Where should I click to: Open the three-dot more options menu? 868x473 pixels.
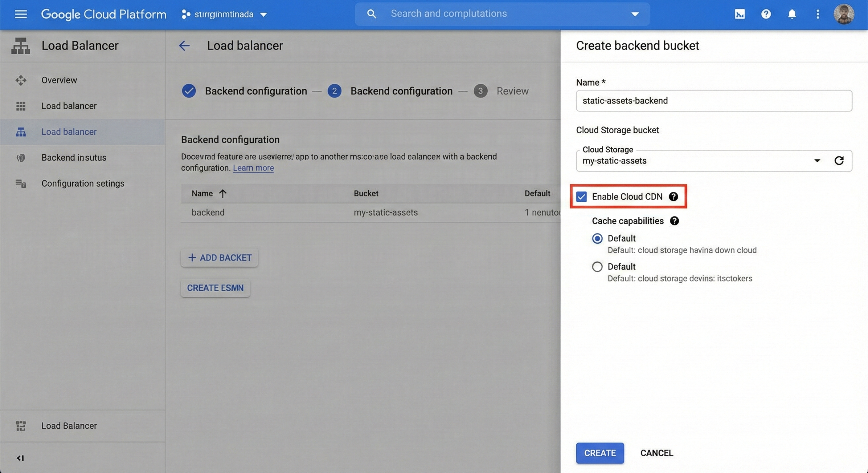point(818,14)
